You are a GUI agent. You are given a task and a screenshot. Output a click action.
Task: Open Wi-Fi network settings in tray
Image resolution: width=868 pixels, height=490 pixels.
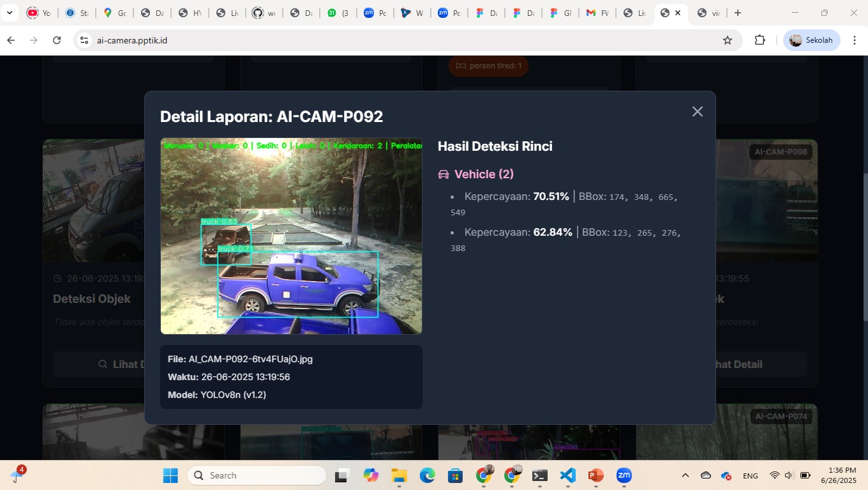(x=774, y=475)
